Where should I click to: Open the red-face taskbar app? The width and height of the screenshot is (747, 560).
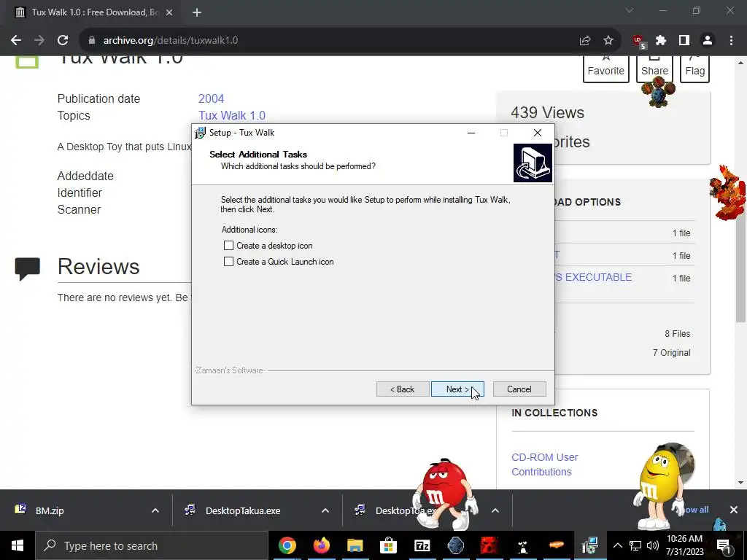point(489,545)
